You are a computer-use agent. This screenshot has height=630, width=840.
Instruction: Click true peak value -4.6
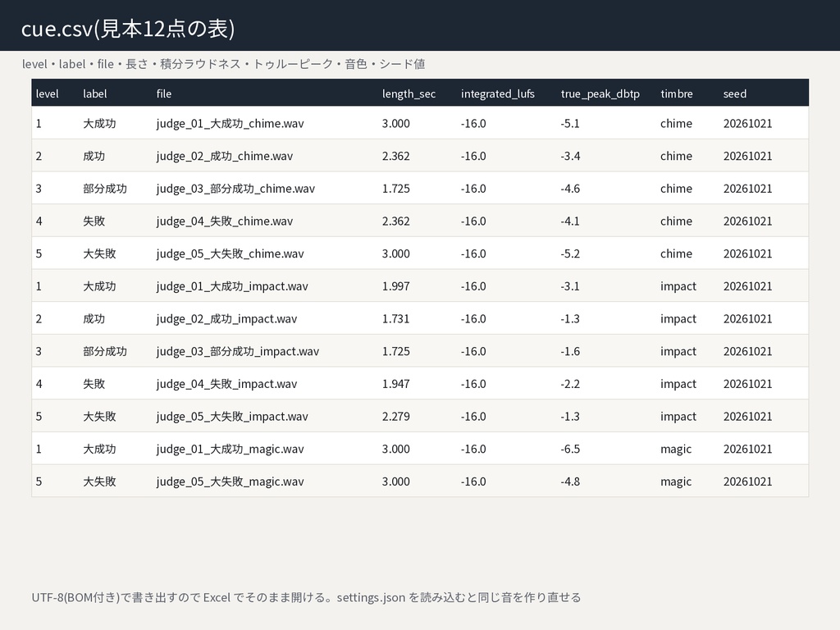570,189
